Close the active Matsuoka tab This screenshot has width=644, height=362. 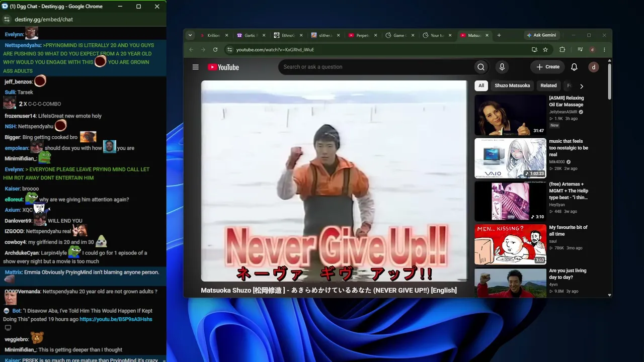tap(487, 35)
